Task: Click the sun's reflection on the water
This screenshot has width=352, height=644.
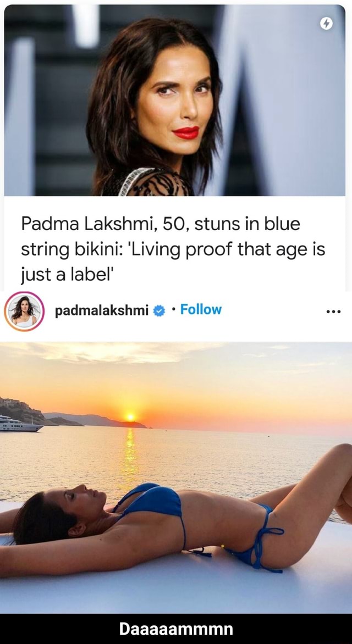Action: coord(130,452)
